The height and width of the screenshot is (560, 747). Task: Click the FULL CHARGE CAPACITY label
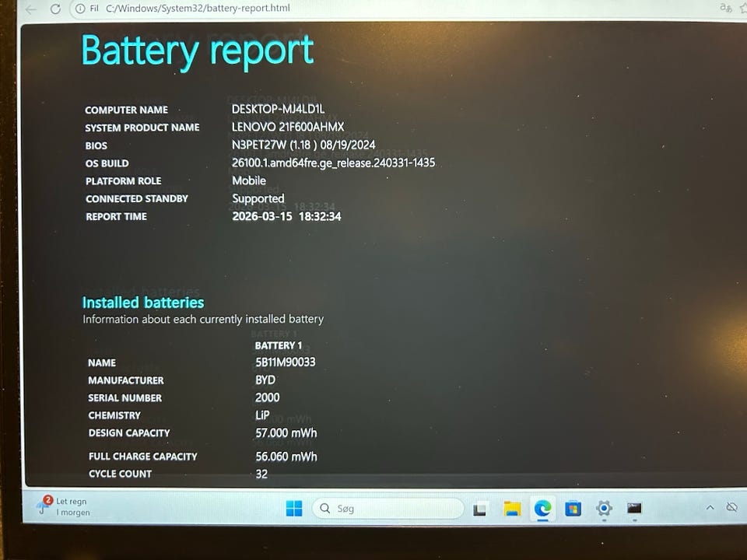click(x=142, y=457)
